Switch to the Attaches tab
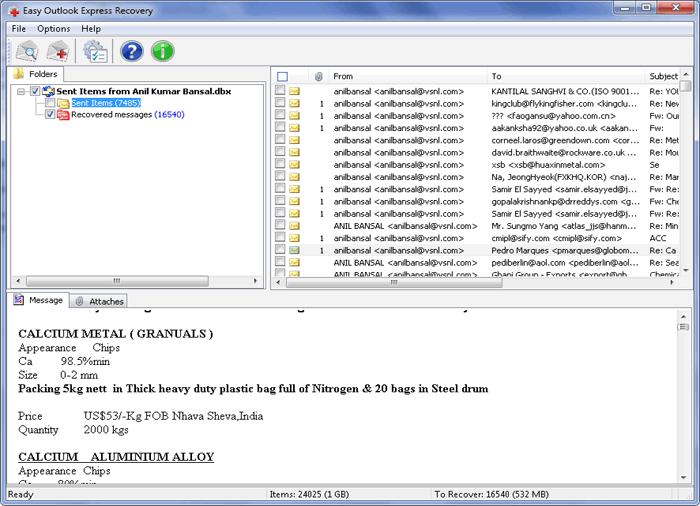Image resolution: width=700 pixels, height=506 pixels. tap(99, 301)
